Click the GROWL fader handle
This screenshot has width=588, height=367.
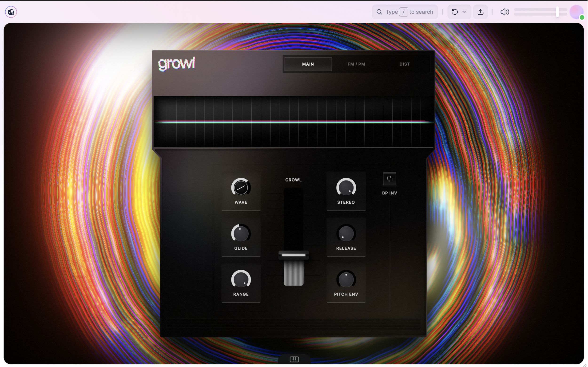click(294, 255)
